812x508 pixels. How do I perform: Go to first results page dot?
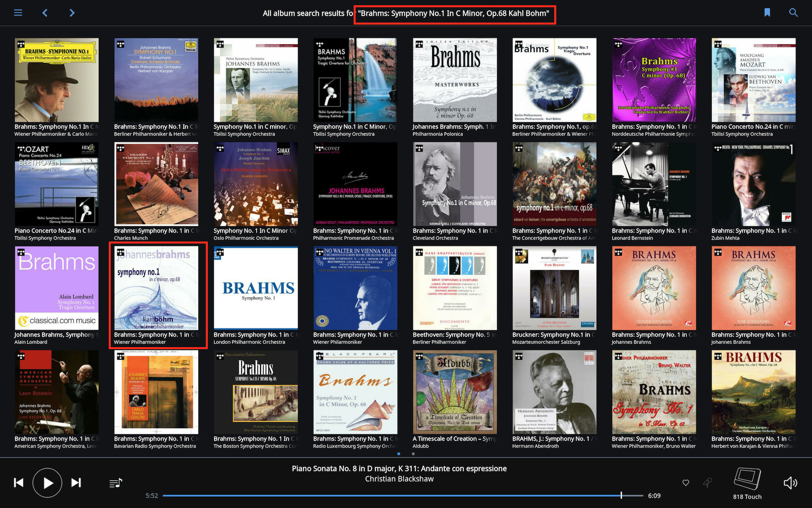pos(399,454)
